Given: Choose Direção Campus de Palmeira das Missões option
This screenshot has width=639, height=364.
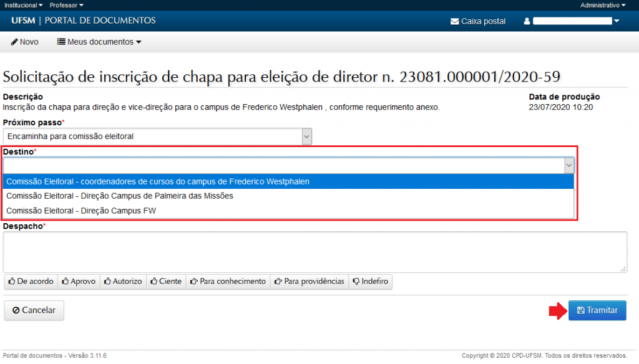Looking at the screenshot, I should coord(120,196).
